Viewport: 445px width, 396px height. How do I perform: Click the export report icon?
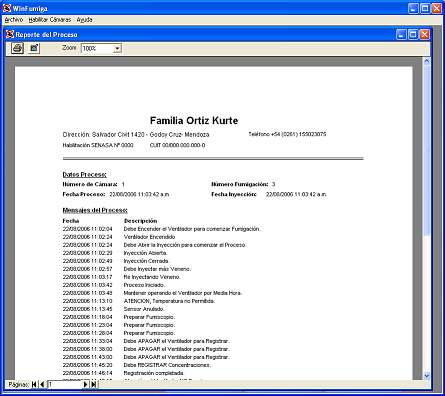[x=34, y=48]
